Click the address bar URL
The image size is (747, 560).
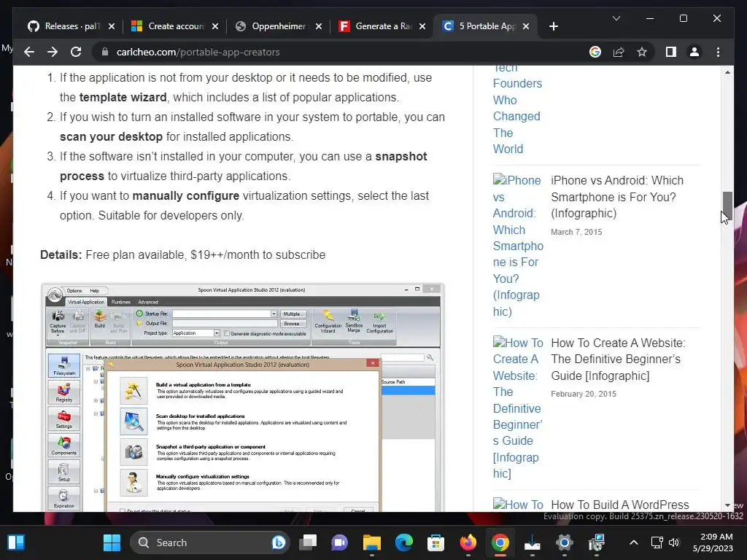[198, 52]
